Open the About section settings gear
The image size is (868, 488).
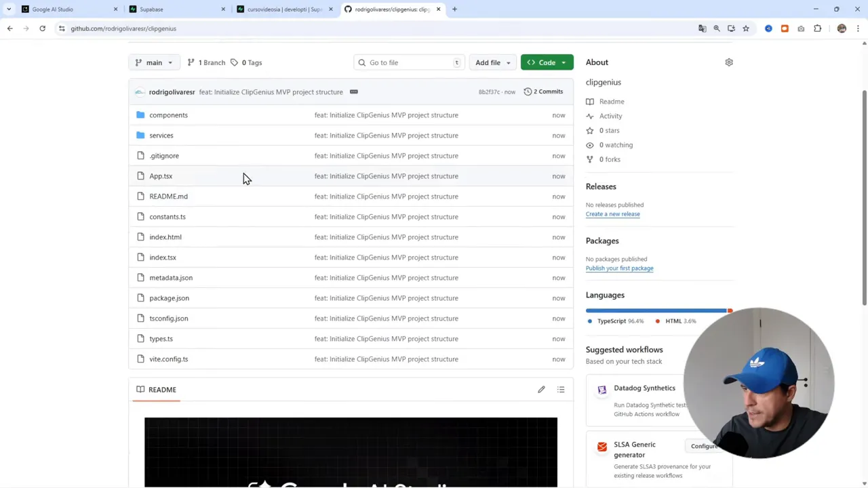pos(728,62)
